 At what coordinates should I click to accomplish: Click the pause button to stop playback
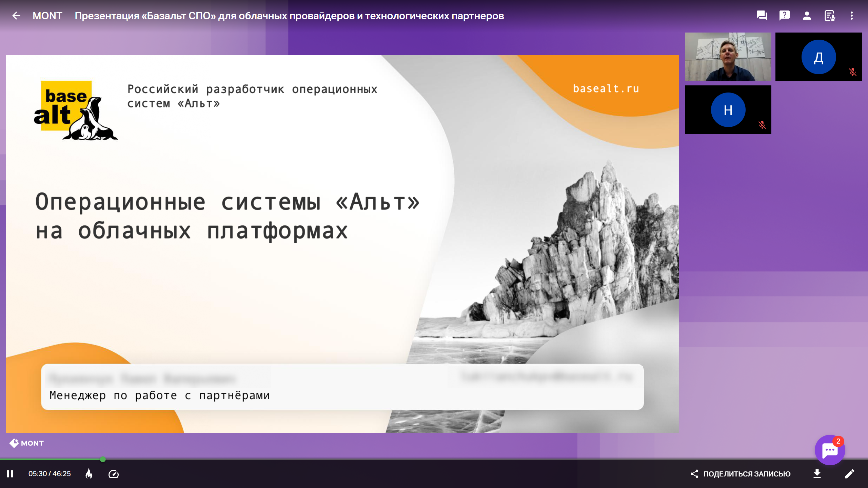[x=11, y=474]
